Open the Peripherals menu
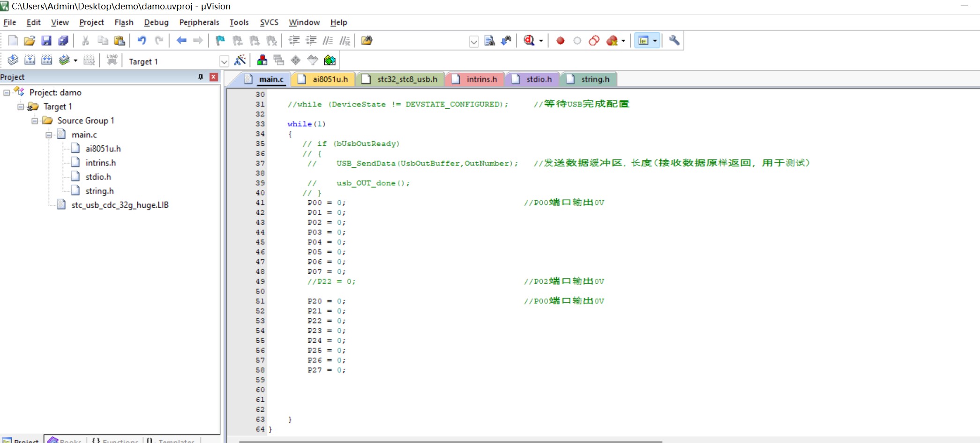The image size is (980, 443). 199,23
